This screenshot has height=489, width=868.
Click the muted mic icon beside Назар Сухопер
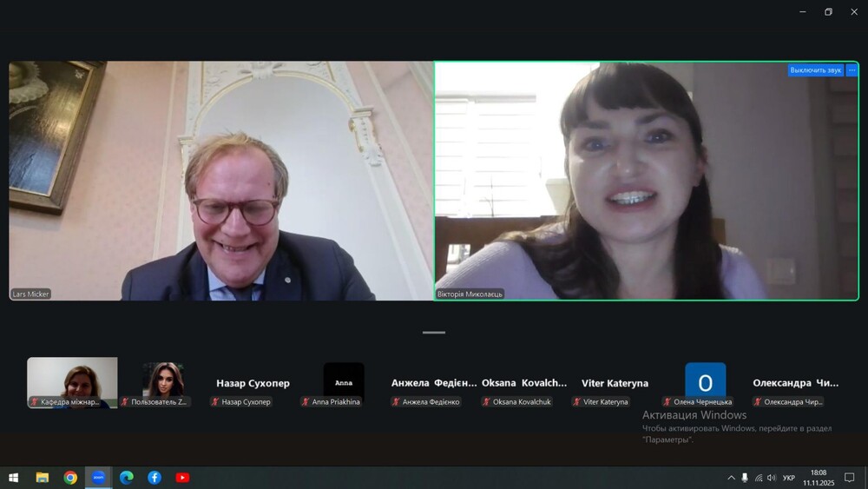tap(215, 402)
